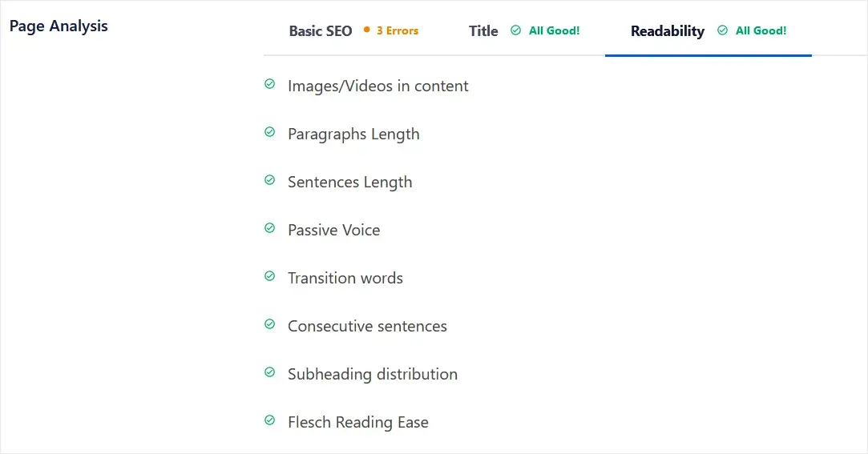The image size is (868, 454).
Task: Open the Transition words result
Action: (345, 278)
